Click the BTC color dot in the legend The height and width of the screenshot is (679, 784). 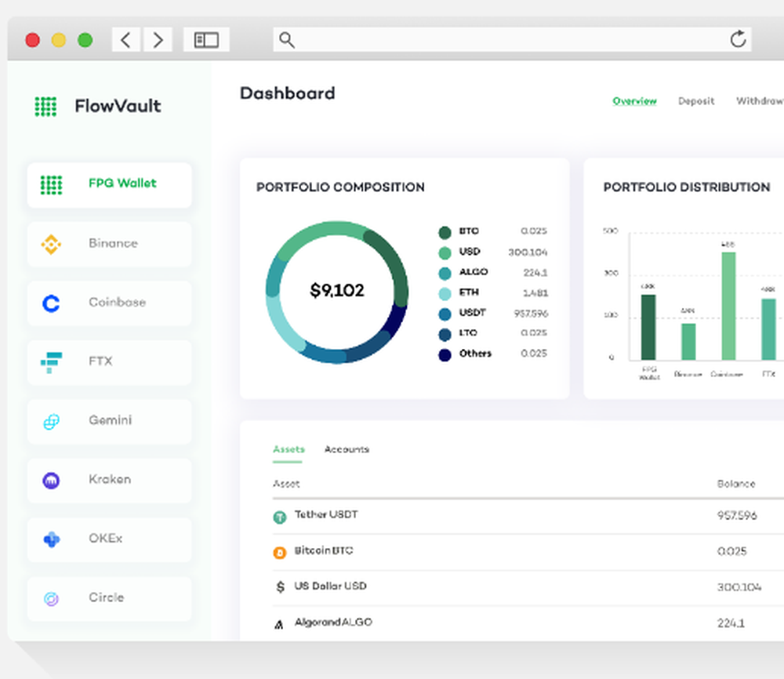(445, 233)
